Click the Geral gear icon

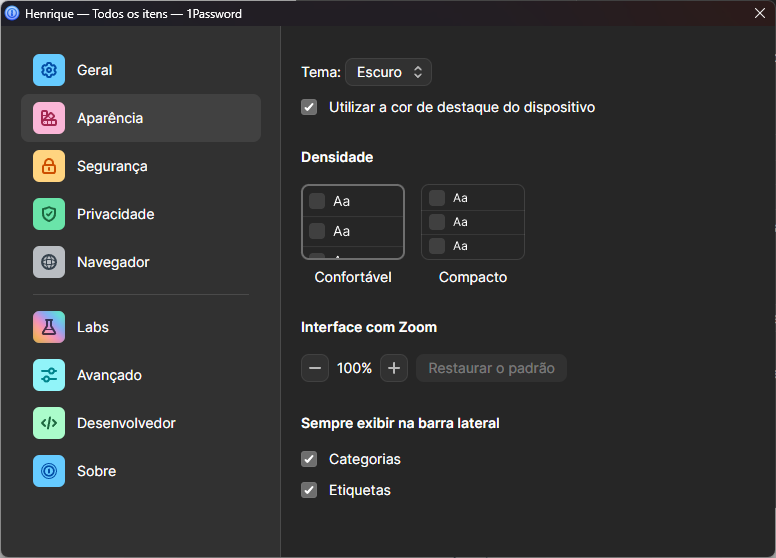pyautogui.click(x=49, y=70)
